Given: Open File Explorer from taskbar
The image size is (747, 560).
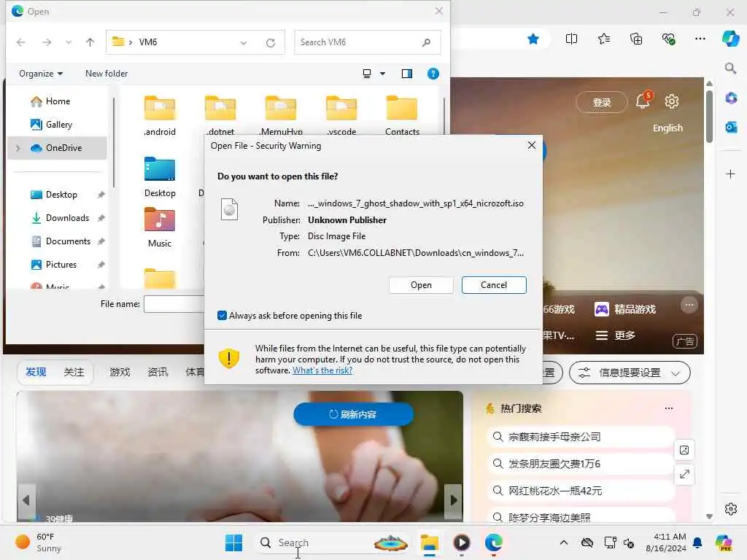Looking at the screenshot, I should coord(429,542).
